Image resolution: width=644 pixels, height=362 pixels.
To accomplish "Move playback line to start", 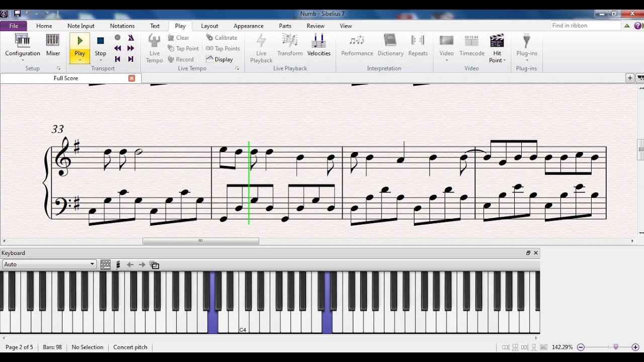I will [118, 59].
